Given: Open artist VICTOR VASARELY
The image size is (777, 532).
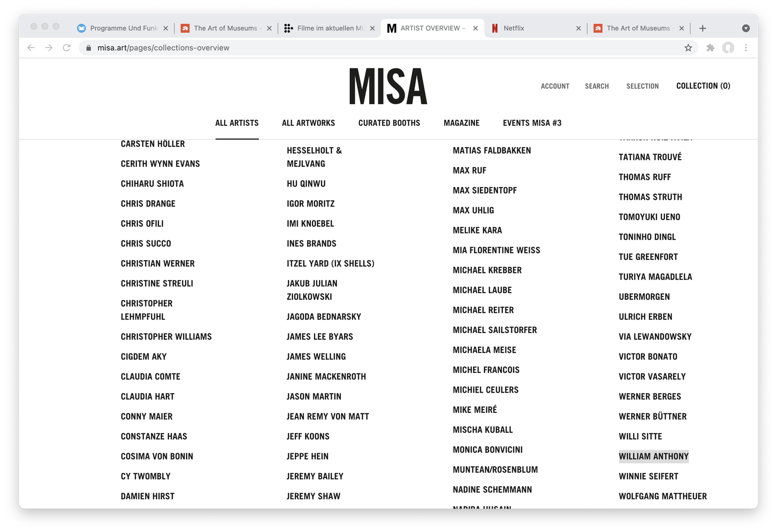Looking at the screenshot, I should (x=652, y=377).
